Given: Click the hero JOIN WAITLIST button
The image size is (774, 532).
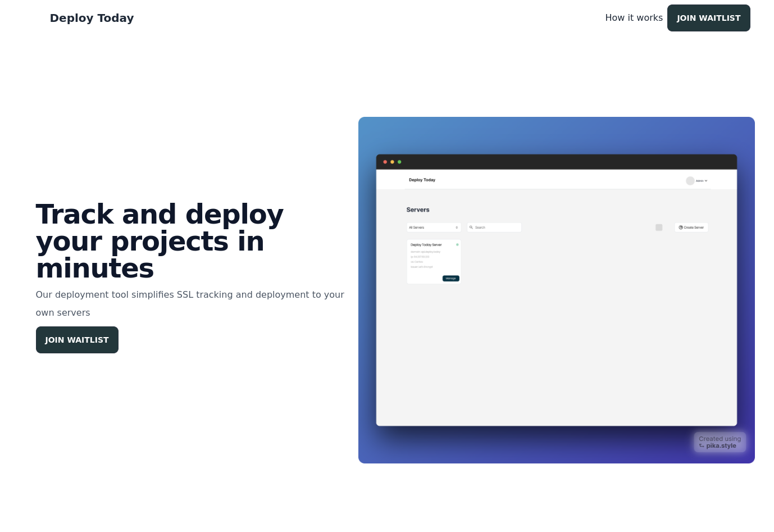Looking at the screenshot, I should 77,340.
